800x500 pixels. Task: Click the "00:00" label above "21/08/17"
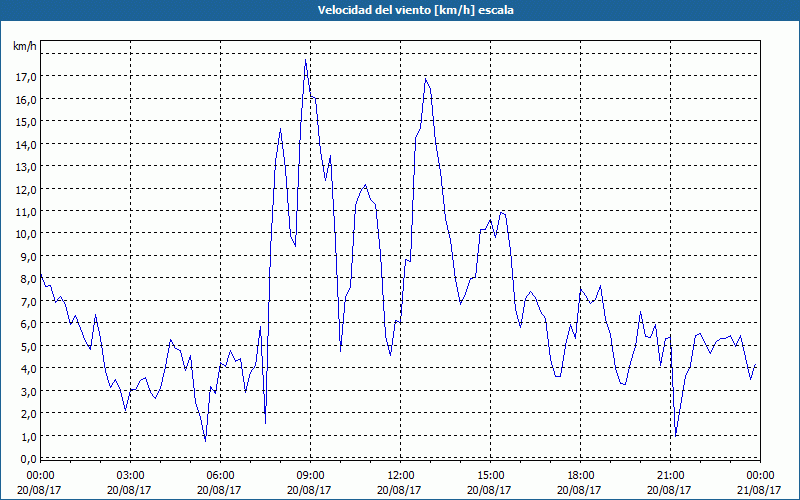tap(760, 475)
